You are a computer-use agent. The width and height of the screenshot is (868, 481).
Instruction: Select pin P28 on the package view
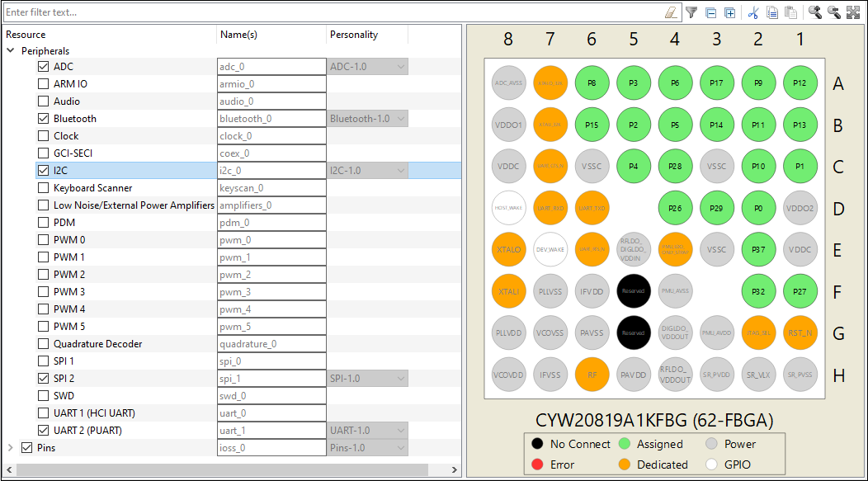[675, 166]
